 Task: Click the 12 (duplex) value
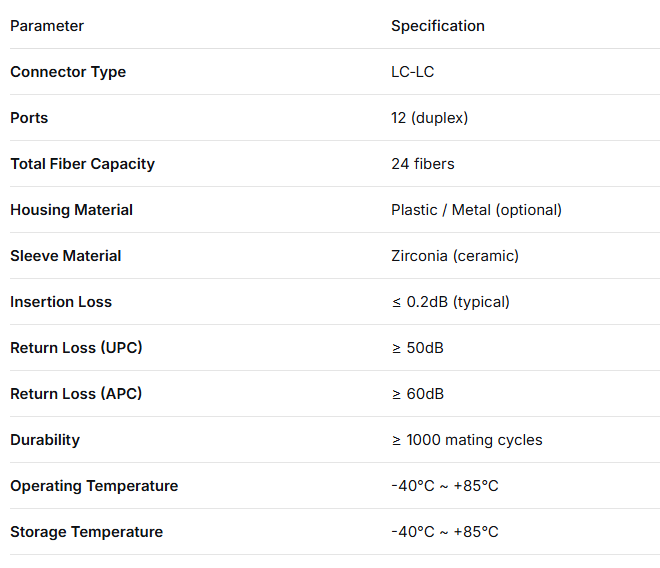[x=429, y=118]
